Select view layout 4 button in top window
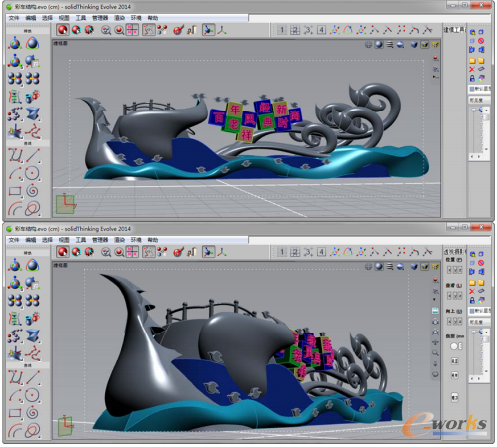Viewport: 497px width, 447px height. pyautogui.click(x=321, y=30)
